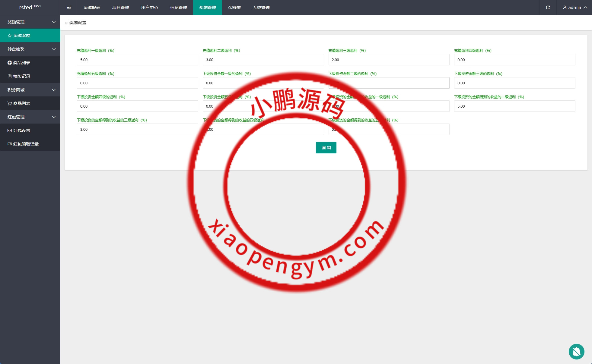This screenshot has height=364, width=592.
Task: Click the refresh icon in top bar
Action: 548,8
